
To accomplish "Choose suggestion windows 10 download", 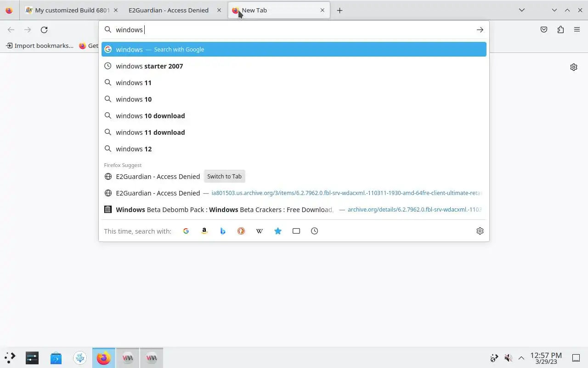I will pos(294,115).
